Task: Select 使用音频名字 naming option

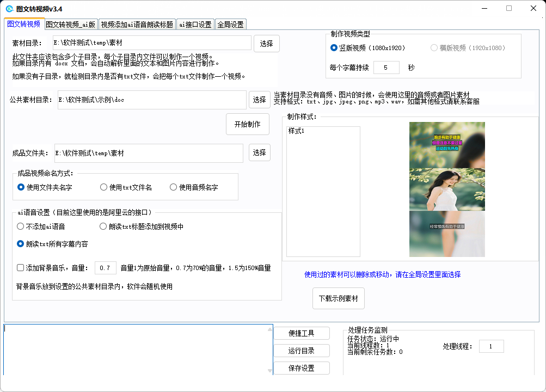Action: (x=174, y=187)
